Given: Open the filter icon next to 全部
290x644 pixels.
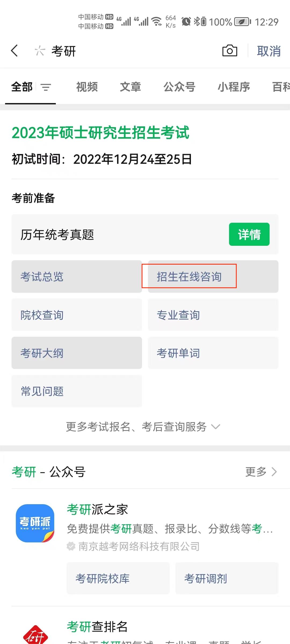Looking at the screenshot, I should (x=46, y=87).
